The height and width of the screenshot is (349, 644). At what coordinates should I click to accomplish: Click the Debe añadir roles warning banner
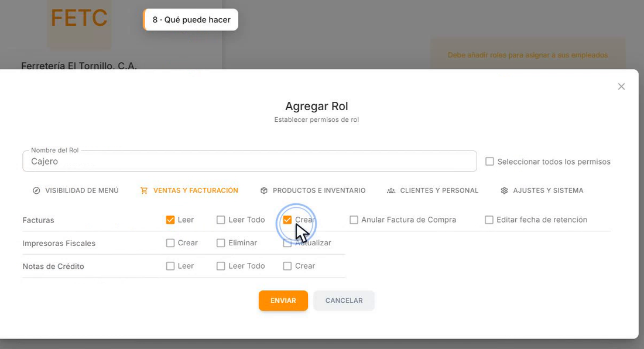(x=527, y=55)
